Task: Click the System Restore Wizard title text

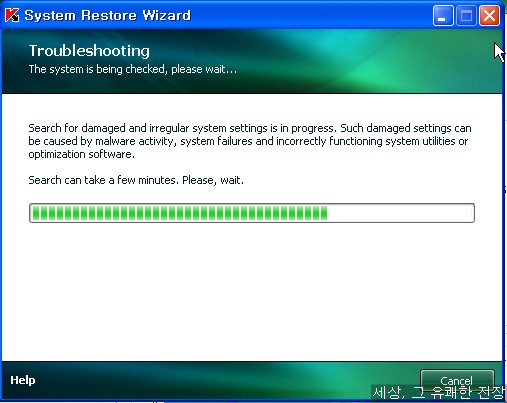Action: tap(107, 15)
